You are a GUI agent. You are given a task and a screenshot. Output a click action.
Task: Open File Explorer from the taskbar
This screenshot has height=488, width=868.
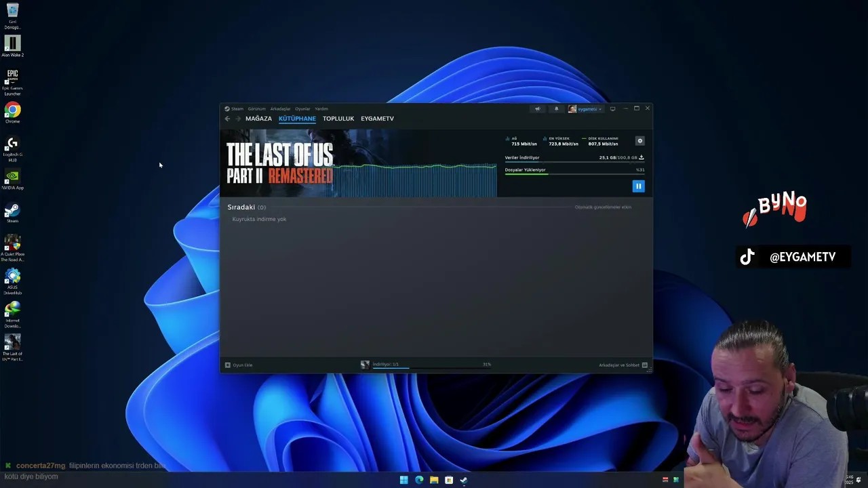[x=434, y=480]
